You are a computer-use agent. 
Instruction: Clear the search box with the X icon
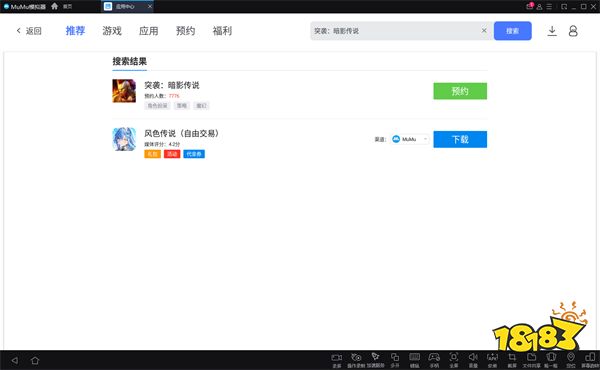(484, 30)
